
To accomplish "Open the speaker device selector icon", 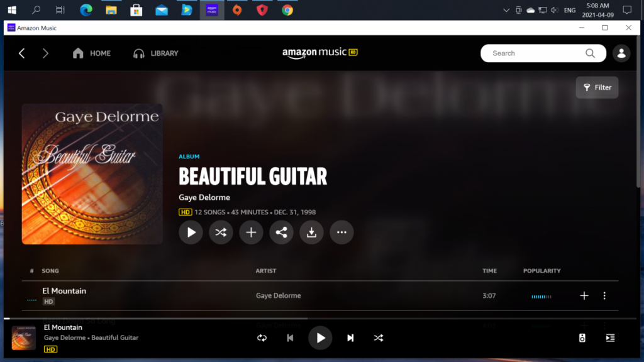I will pyautogui.click(x=582, y=337).
